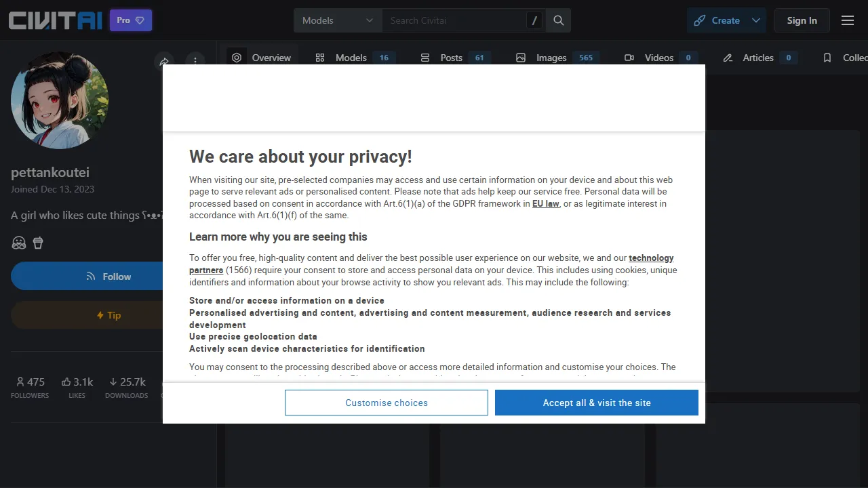
Task: Click the Customise choices button
Action: click(x=387, y=403)
